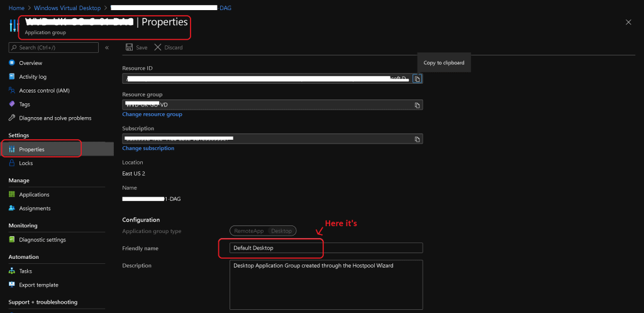Copy the Resource group value

point(417,105)
